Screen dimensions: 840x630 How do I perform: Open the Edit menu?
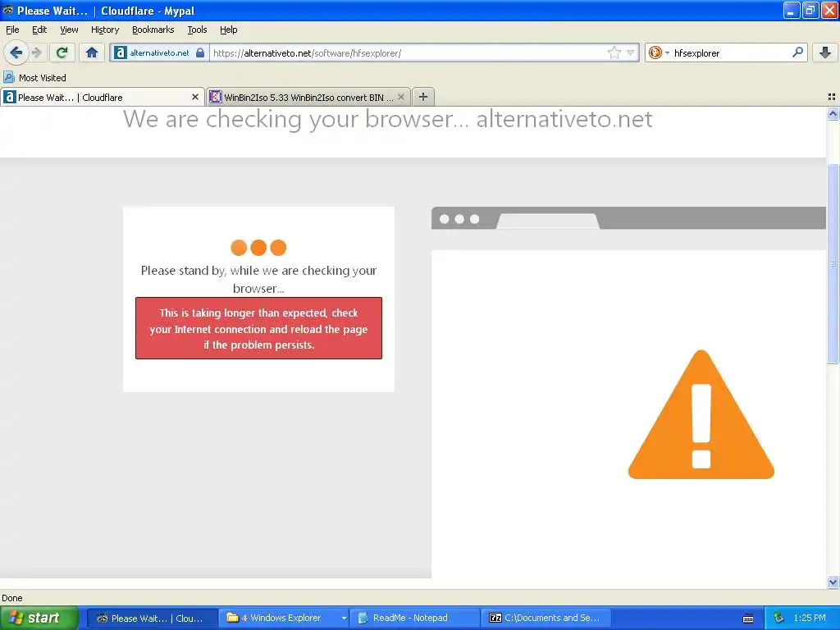[x=39, y=30]
